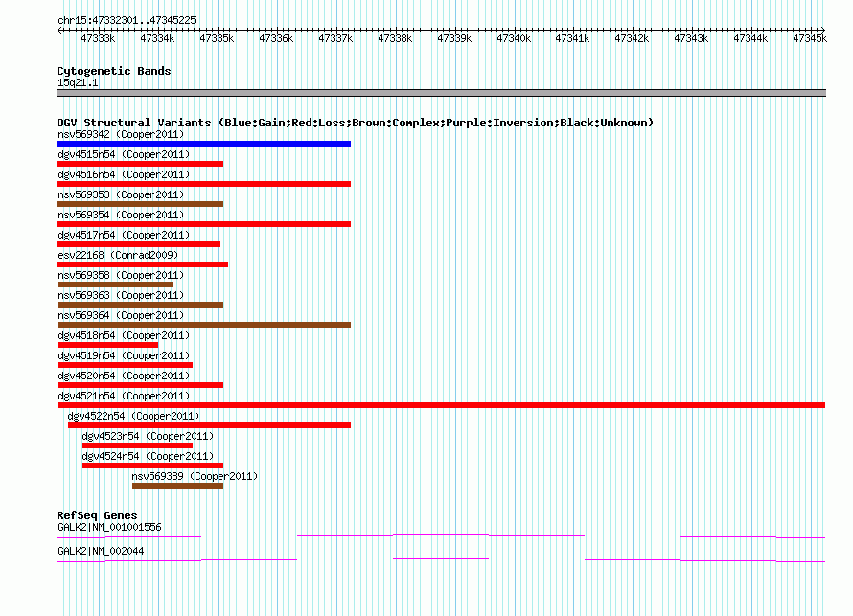Click the 15q21.1 band label
The height and width of the screenshot is (616, 853).
[x=78, y=82]
